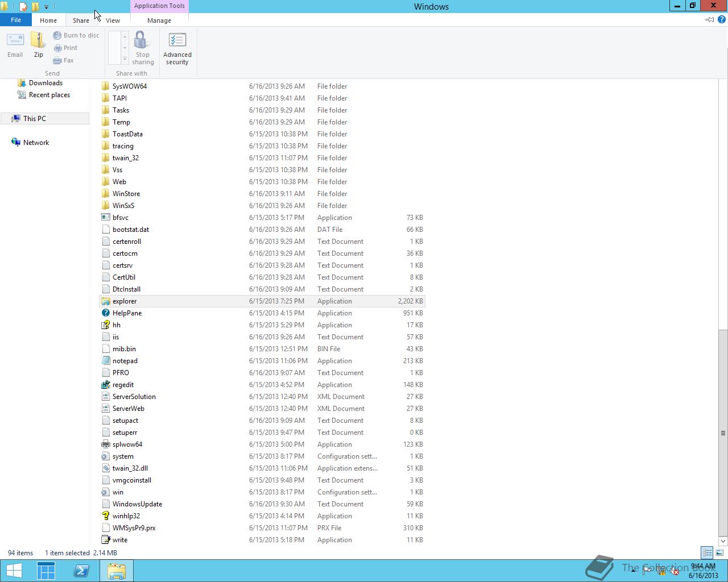Image resolution: width=728 pixels, height=582 pixels.
Task: Switch to the Share ribbon tab
Action: (81, 20)
